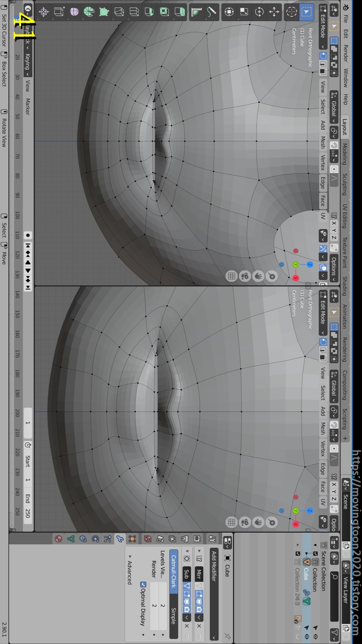362x644 pixels.
Task: Pick the Loop Cut tool
Action: (134, 12)
